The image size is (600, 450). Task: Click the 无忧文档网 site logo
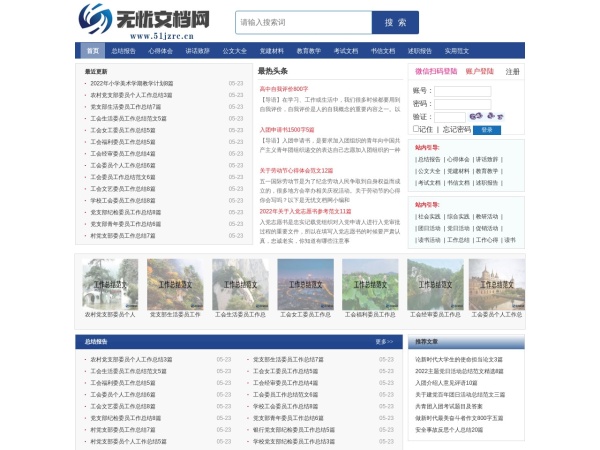[145, 20]
